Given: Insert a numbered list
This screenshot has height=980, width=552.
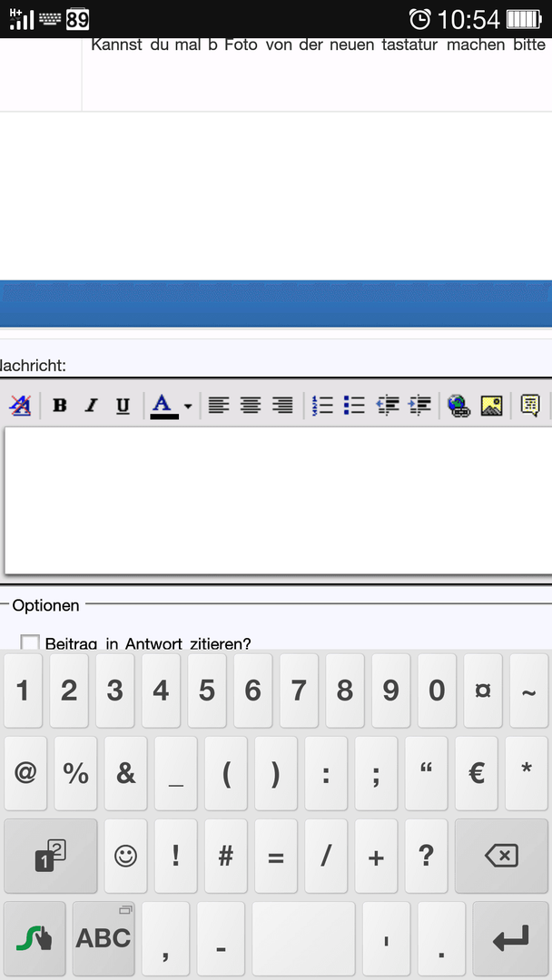Looking at the screenshot, I should tap(322, 406).
